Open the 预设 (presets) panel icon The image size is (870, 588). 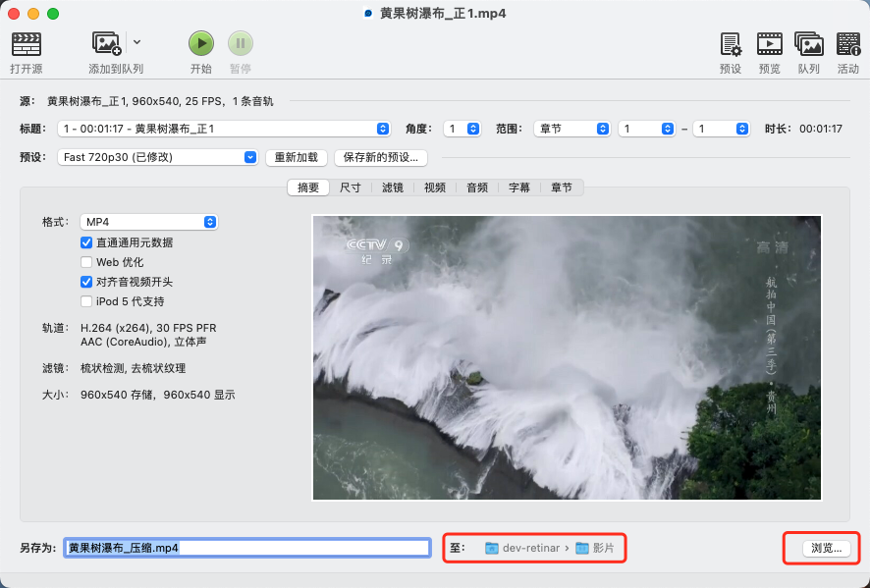pos(730,45)
